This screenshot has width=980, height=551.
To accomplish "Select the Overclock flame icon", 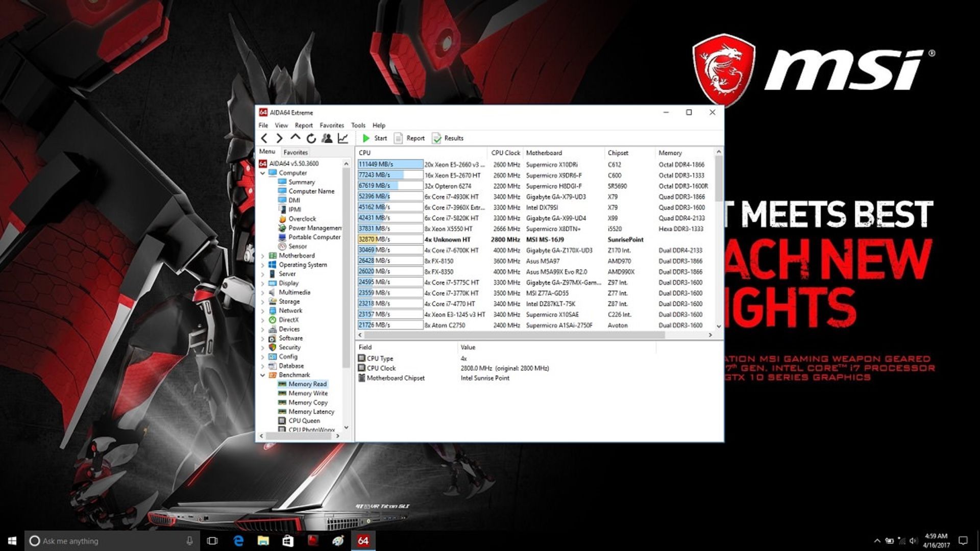I will pos(282,219).
